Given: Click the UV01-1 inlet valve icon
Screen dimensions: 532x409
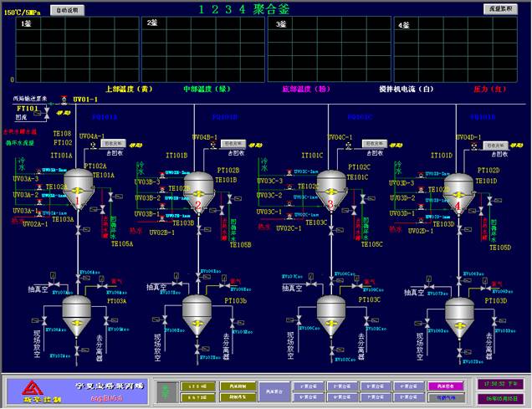Looking at the screenshot, I should tap(64, 100).
